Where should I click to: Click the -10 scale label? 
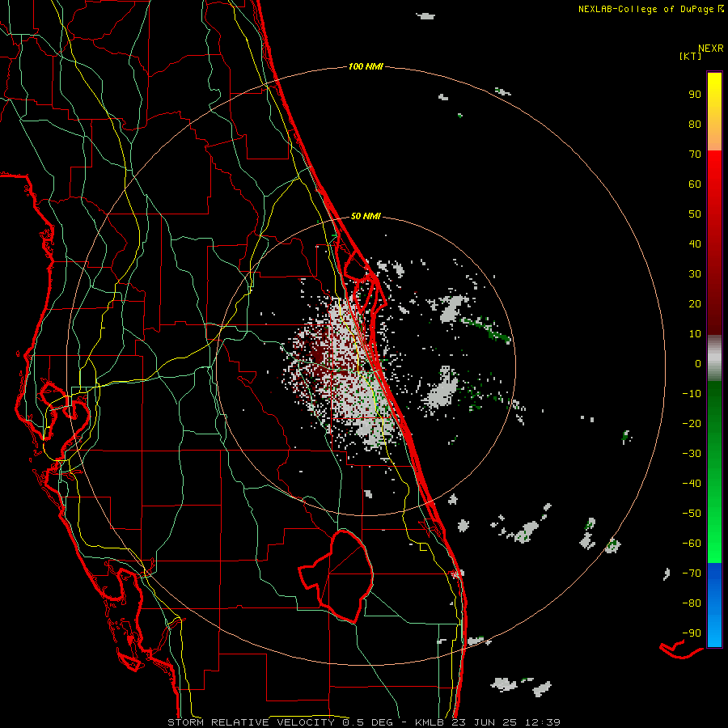[x=692, y=394]
